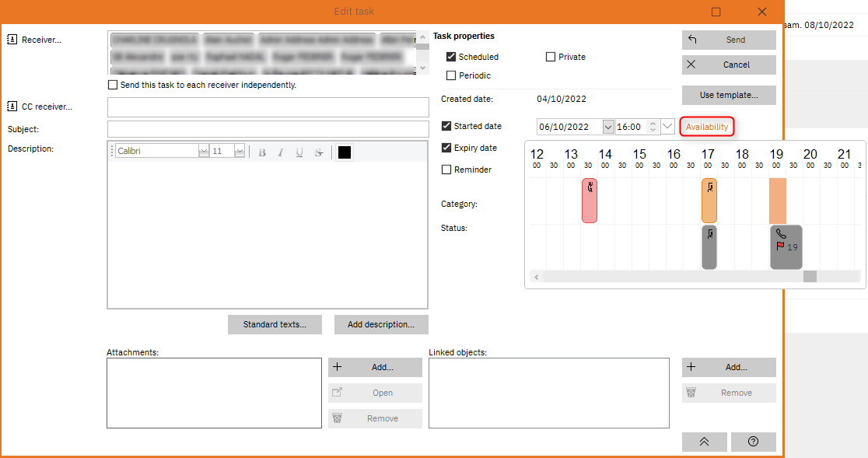Click availability timeline left scroll arrow
This screenshot has width=868, height=458.
(x=536, y=277)
